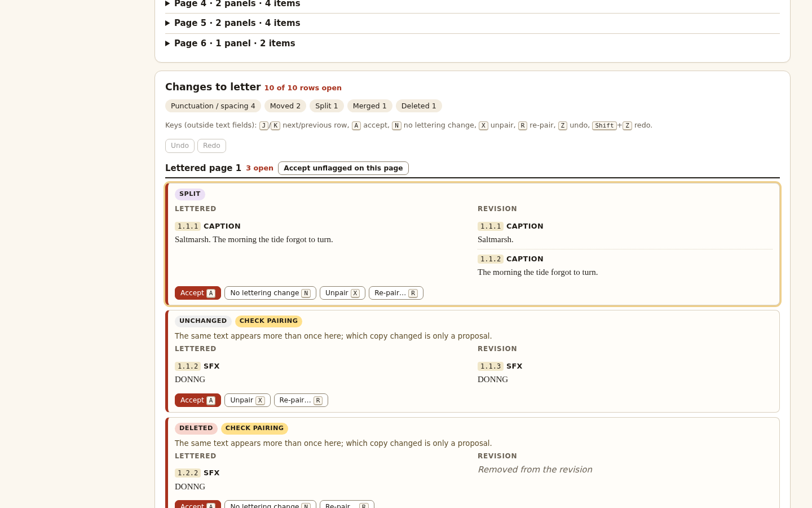812x508 pixels.
Task: Click the 'Changes to letter' heading
Action: (x=213, y=87)
